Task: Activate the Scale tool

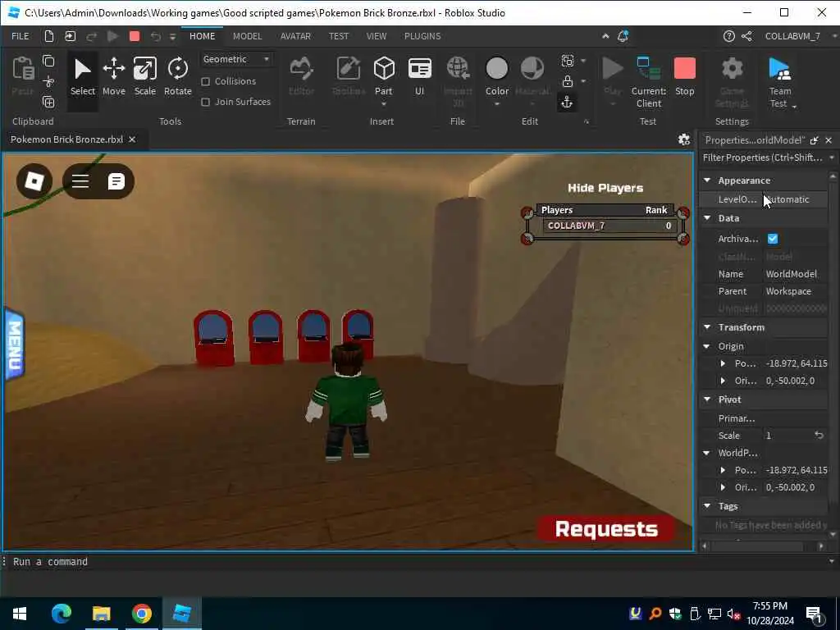Action: coord(144,76)
